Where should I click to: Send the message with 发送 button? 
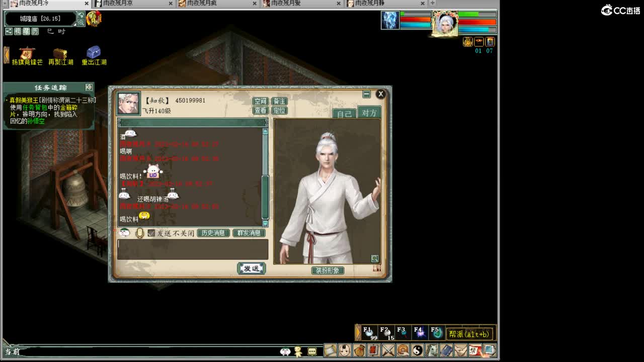pos(251,268)
